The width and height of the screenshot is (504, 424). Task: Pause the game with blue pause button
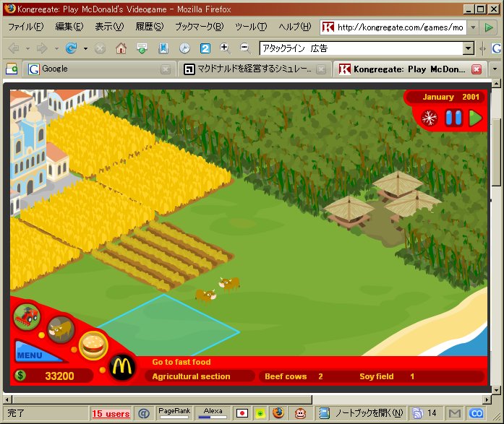click(x=453, y=118)
